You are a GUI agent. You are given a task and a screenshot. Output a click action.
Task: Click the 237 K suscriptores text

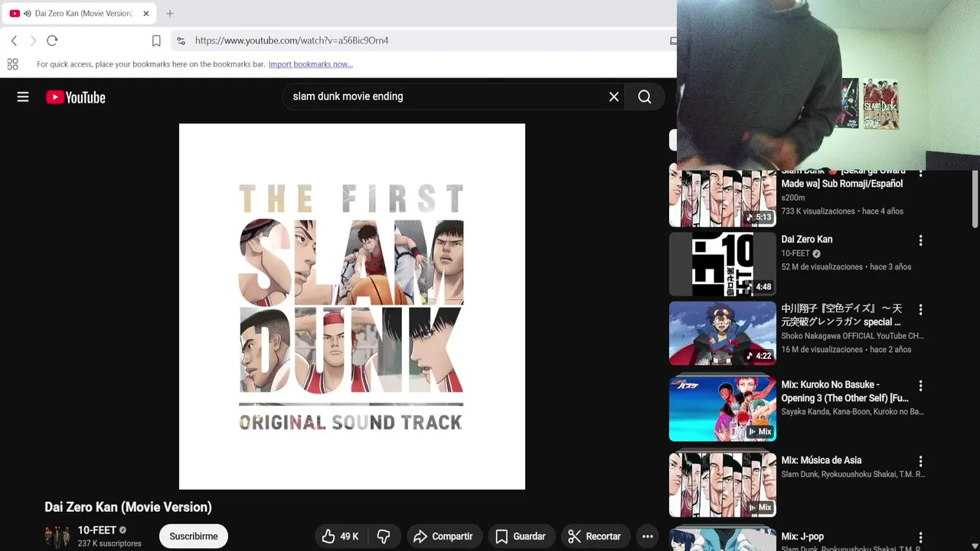(x=109, y=543)
